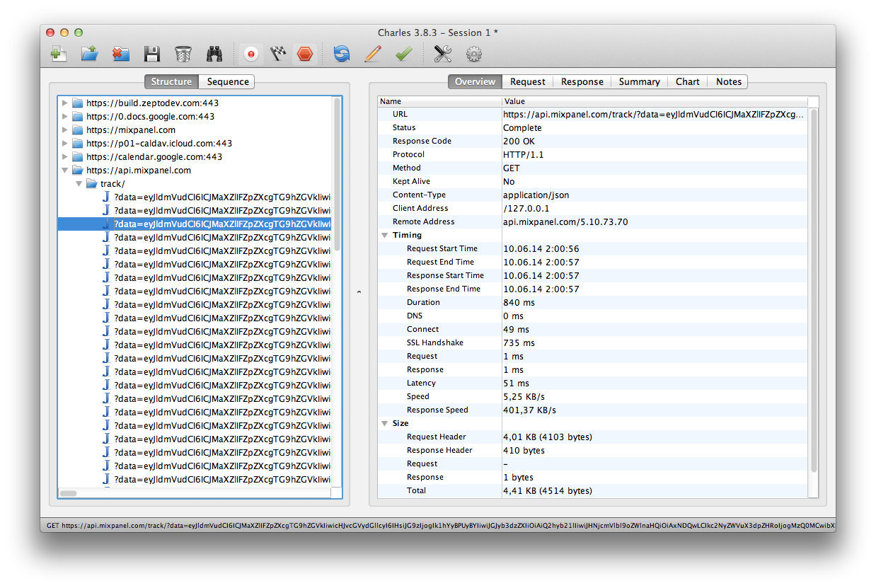The height and width of the screenshot is (588, 876).
Task: Toggle the red Record button
Action: click(250, 54)
